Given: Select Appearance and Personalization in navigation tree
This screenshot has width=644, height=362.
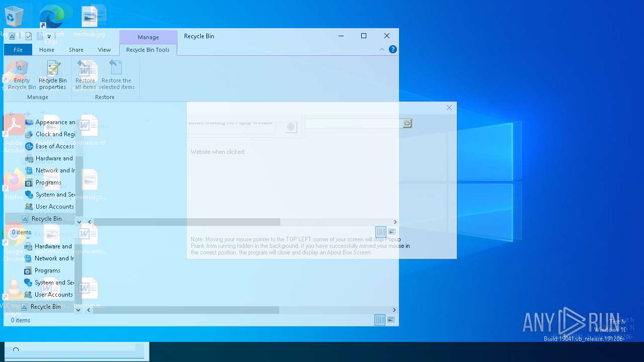Looking at the screenshot, I should coord(50,122).
